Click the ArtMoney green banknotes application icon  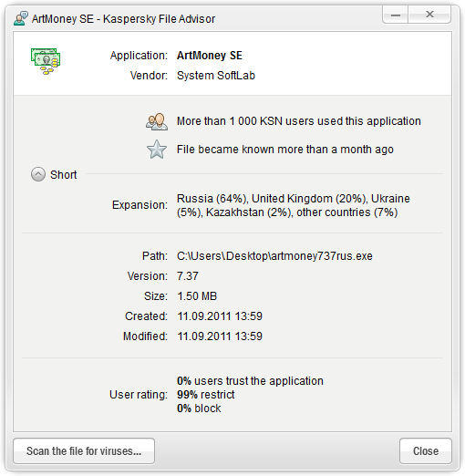coord(46,61)
